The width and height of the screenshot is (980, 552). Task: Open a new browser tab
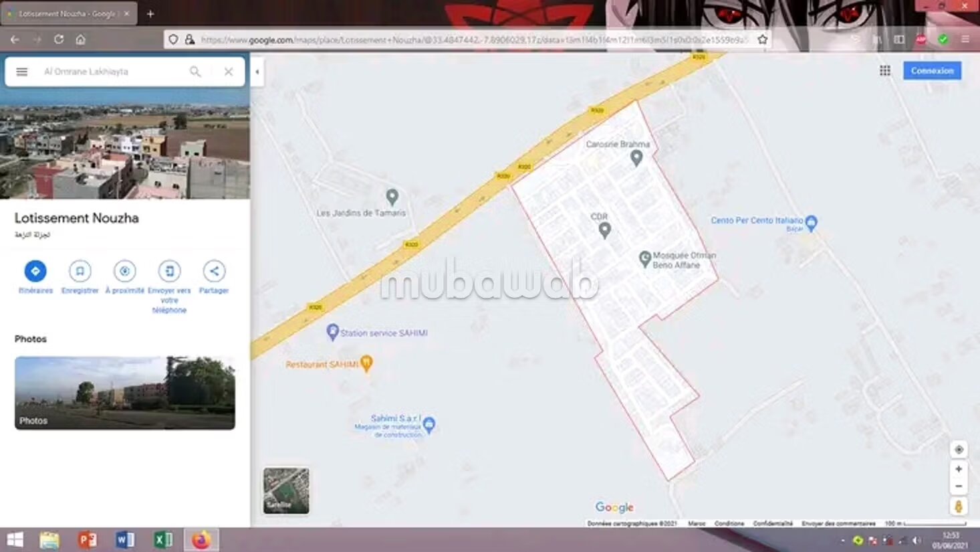[x=150, y=13]
